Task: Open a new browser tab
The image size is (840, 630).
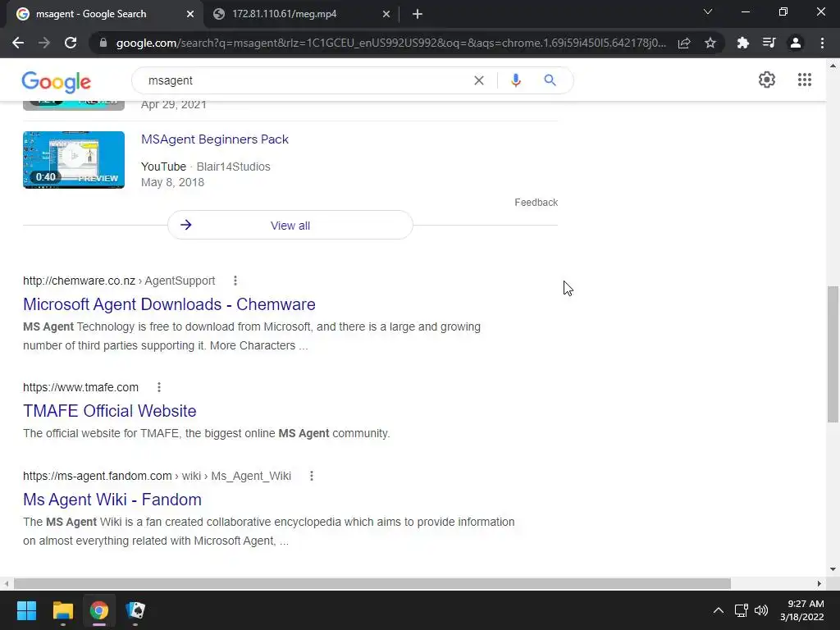Action: coord(418,15)
